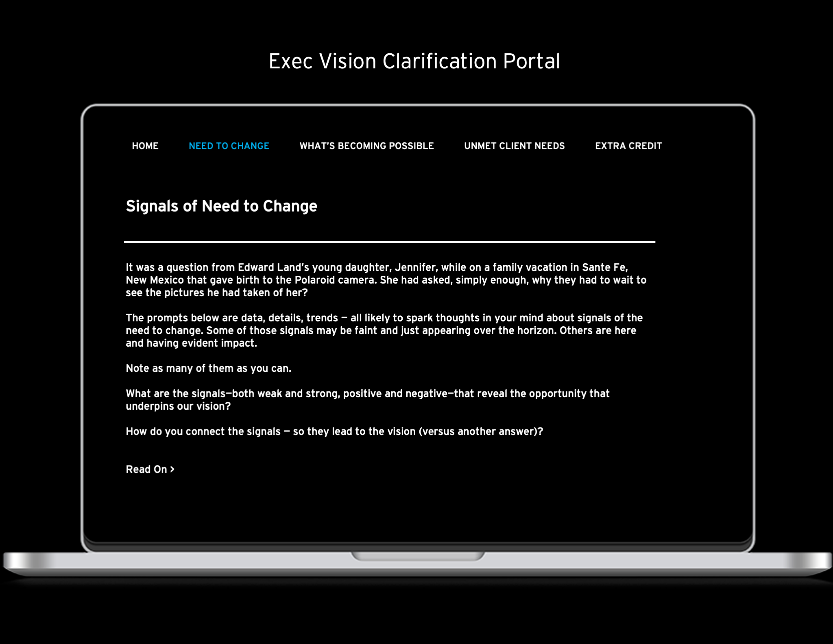This screenshot has height=644, width=833.
Task: Click the Exec Vision Clarification Portal title
Action: pos(414,61)
